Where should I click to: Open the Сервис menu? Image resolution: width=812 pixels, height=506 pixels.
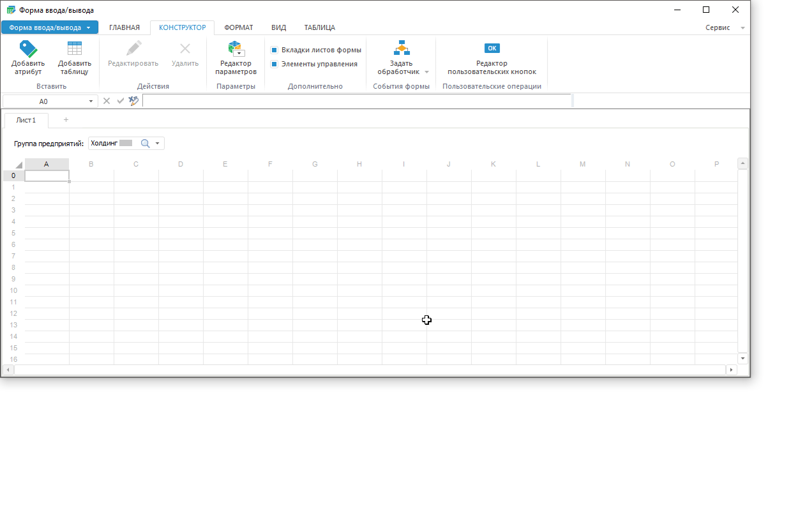coord(718,28)
